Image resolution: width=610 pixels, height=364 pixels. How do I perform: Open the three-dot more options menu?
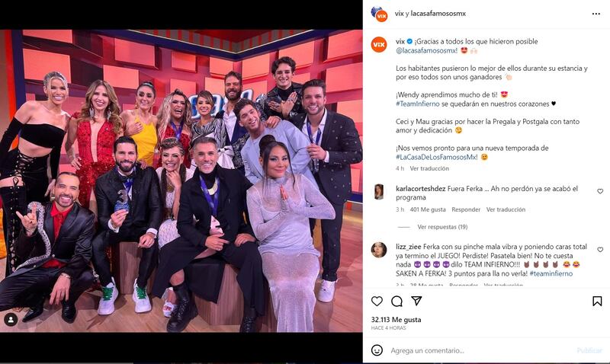click(x=596, y=14)
